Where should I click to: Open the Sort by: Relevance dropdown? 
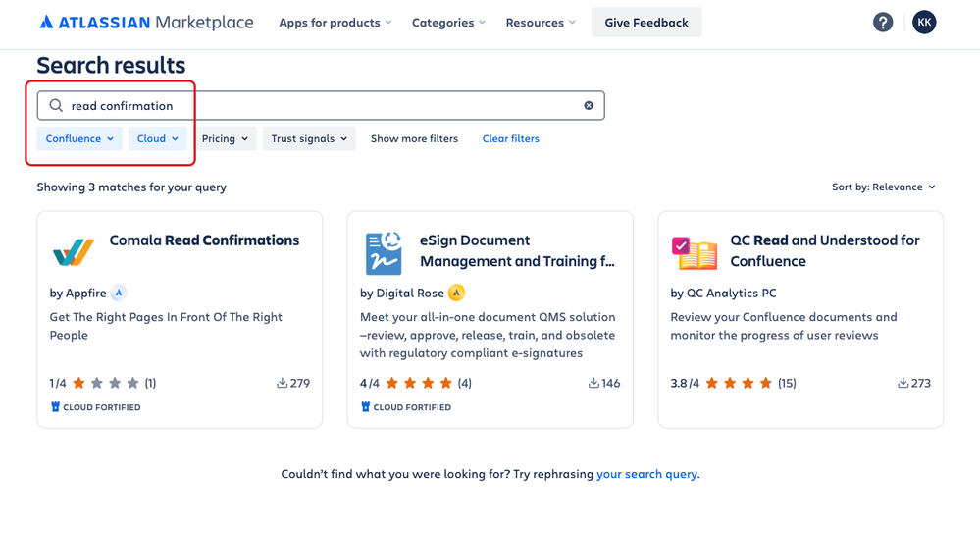click(x=883, y=187)
